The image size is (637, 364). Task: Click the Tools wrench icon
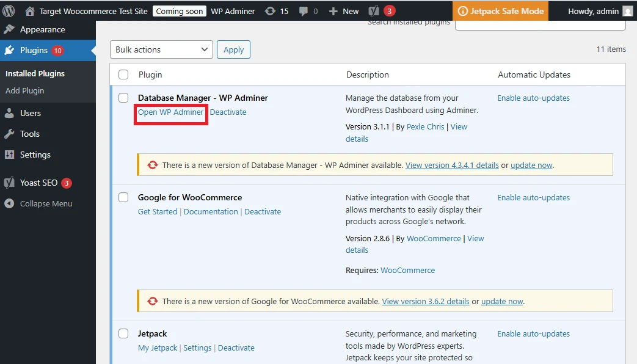coord(9,134)
